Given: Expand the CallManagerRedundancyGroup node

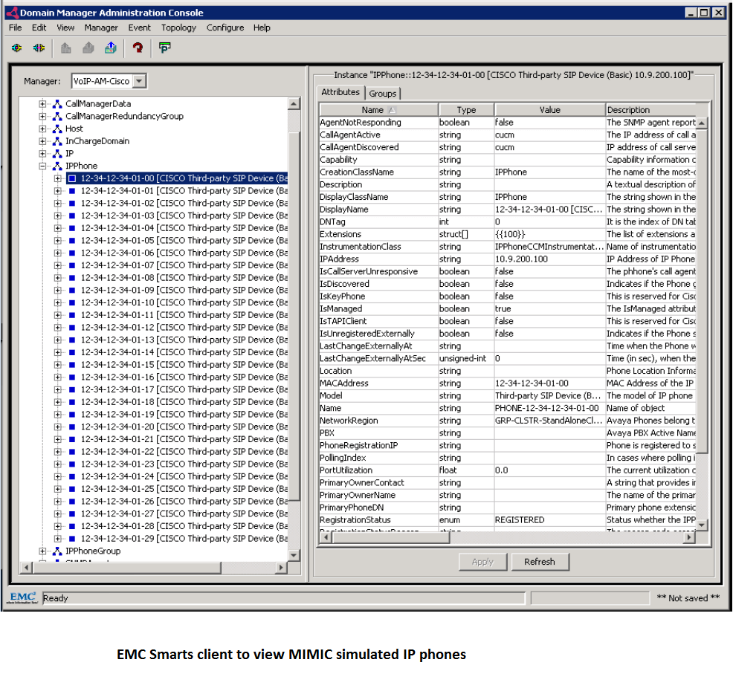Looking at the screenshot, I should [x=42, y=116].
